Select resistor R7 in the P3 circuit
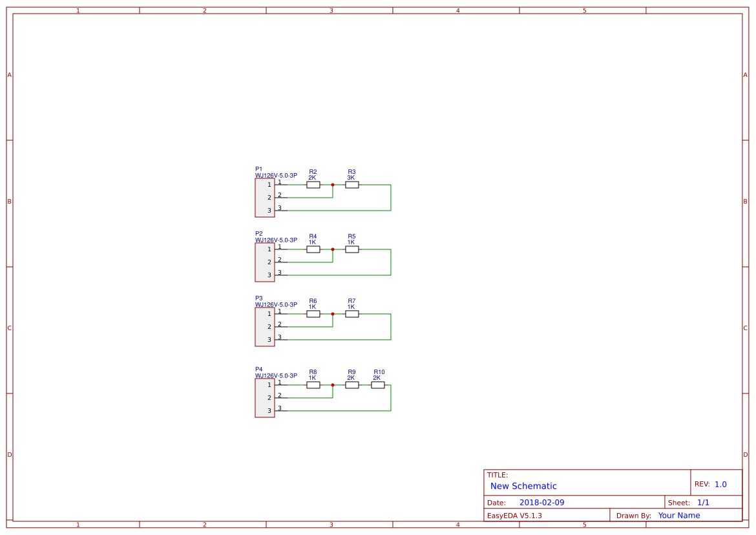 [352, 313]
